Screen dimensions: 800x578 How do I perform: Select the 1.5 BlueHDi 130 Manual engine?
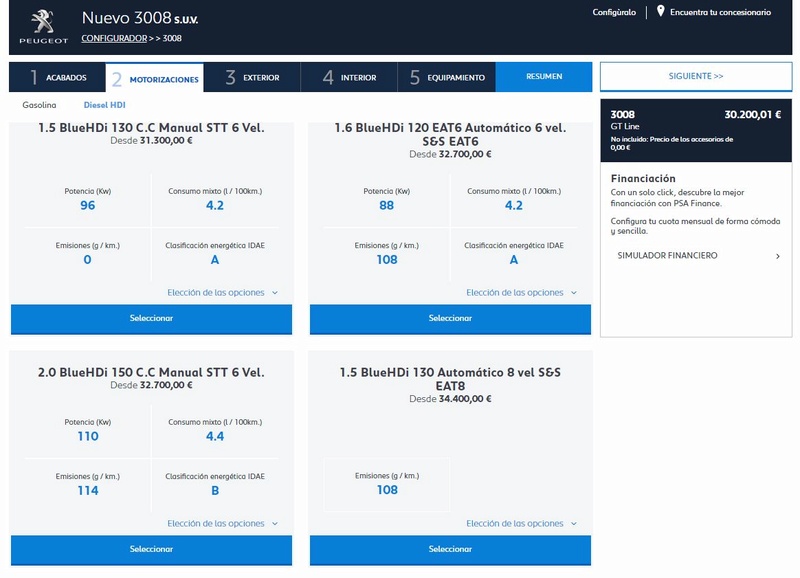152,319
